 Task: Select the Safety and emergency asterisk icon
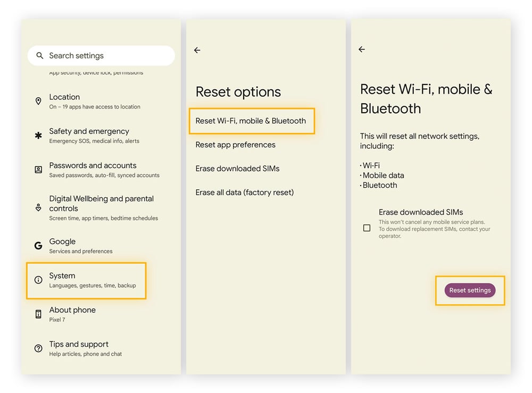[38, 135]
